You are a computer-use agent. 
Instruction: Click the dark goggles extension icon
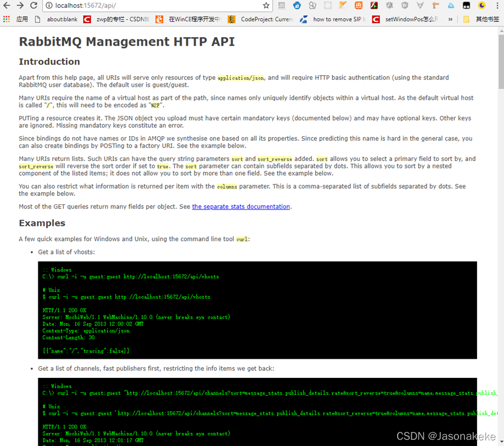click(x=465, y=6)
